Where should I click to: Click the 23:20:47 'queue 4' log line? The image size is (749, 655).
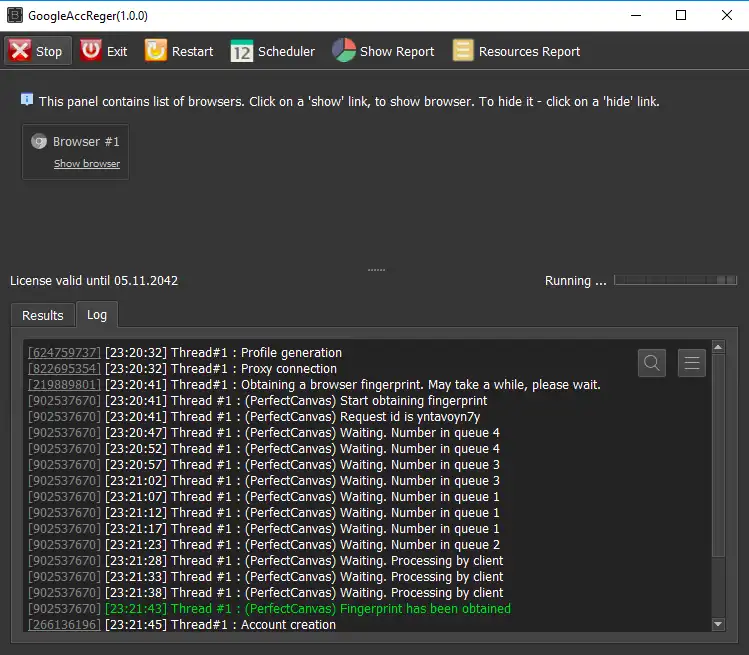coord(264,432)
